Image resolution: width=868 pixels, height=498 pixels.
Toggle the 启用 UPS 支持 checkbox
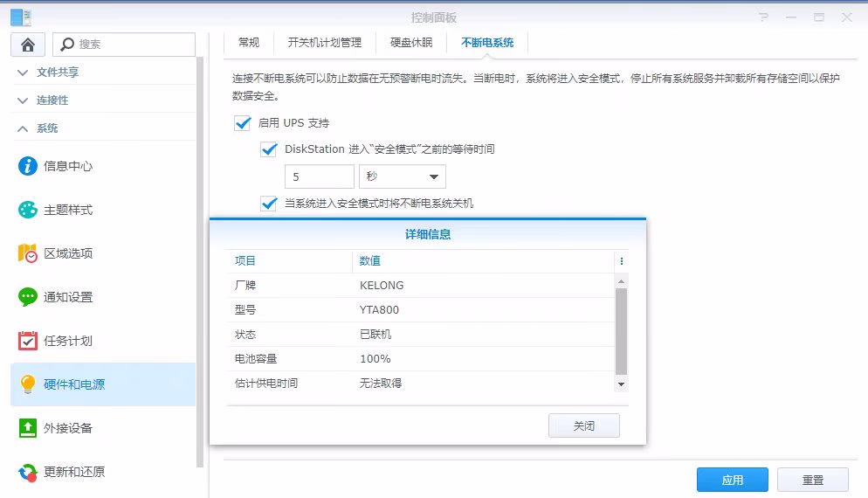(243, 123)
